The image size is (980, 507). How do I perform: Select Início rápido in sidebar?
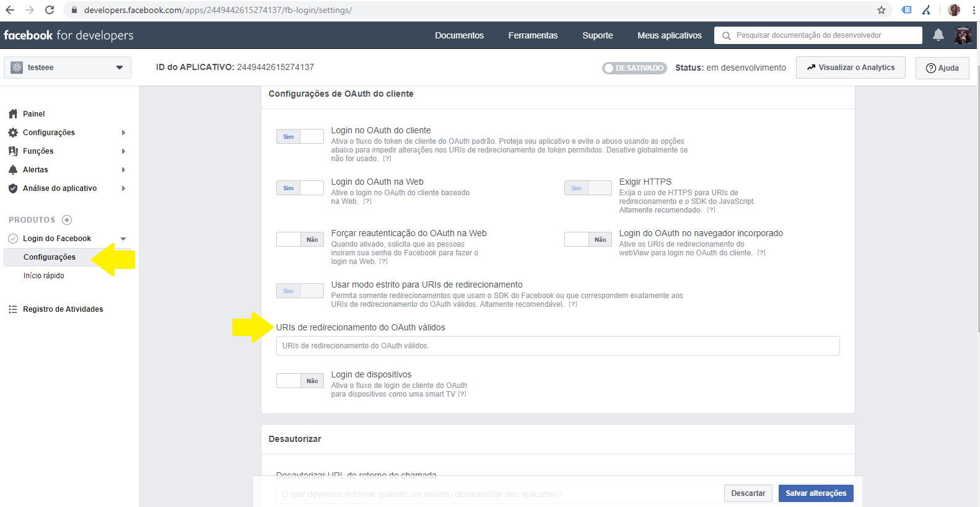(x=44, y=276)
